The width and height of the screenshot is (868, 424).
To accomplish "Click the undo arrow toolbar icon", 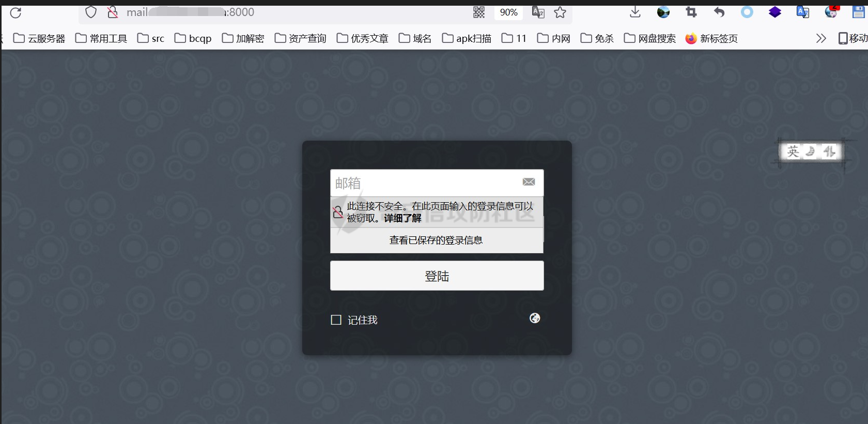I will point(719,12).
